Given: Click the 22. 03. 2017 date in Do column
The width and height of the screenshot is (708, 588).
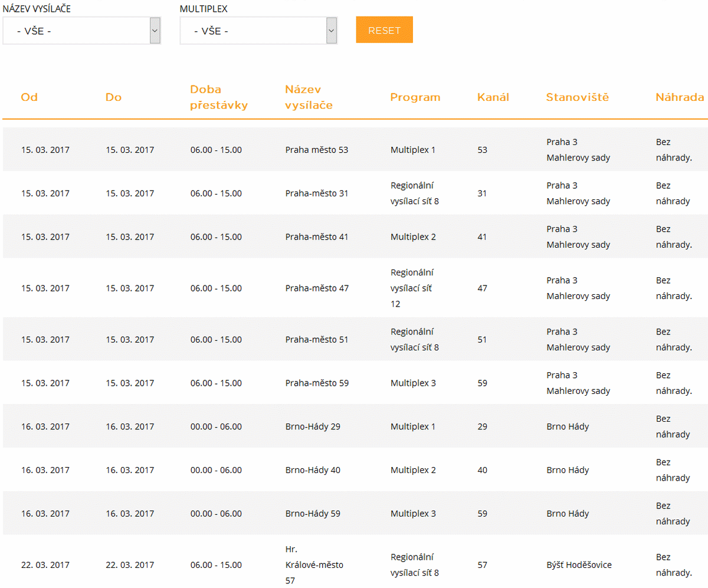Looking at the screenshot, I should 130,565.
